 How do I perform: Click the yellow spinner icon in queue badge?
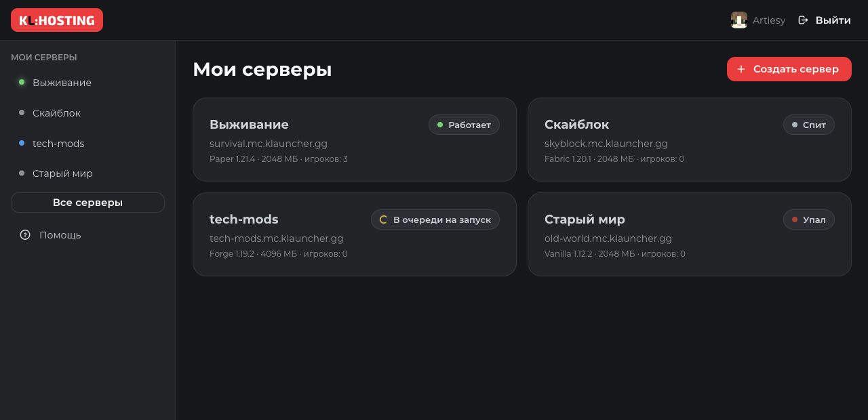click(x=383, y=219)
